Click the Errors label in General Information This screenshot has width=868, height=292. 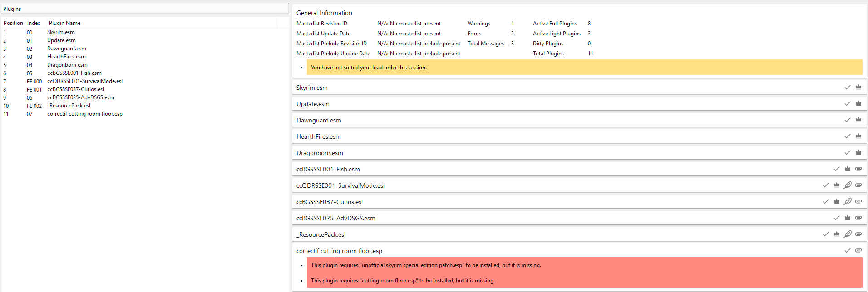pyautogui.click(x=474, y=34)
